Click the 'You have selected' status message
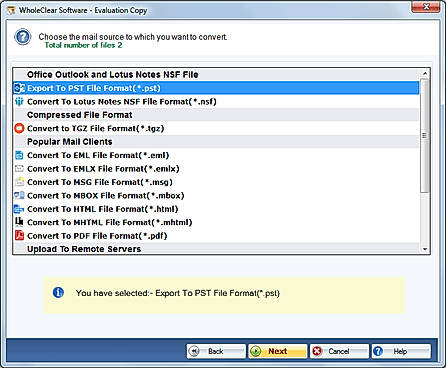 [178, 293]
